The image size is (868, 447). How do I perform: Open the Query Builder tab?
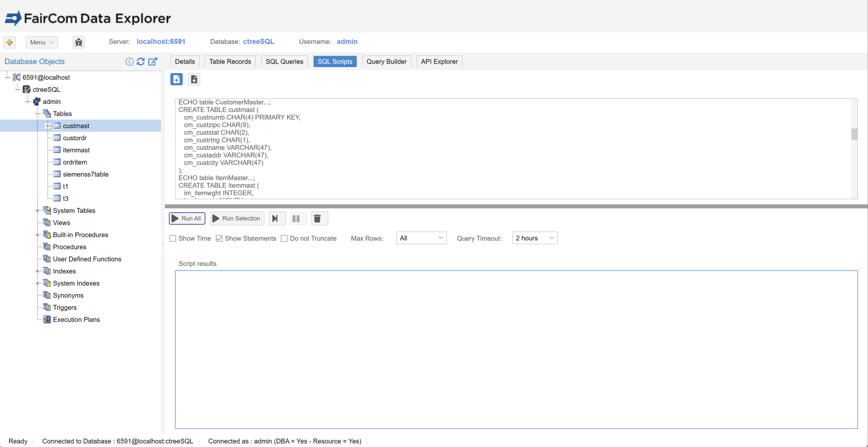(x=386, y=62)
